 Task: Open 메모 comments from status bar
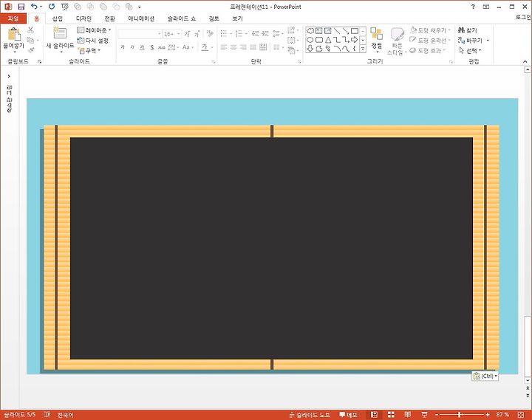pos(348,415)
